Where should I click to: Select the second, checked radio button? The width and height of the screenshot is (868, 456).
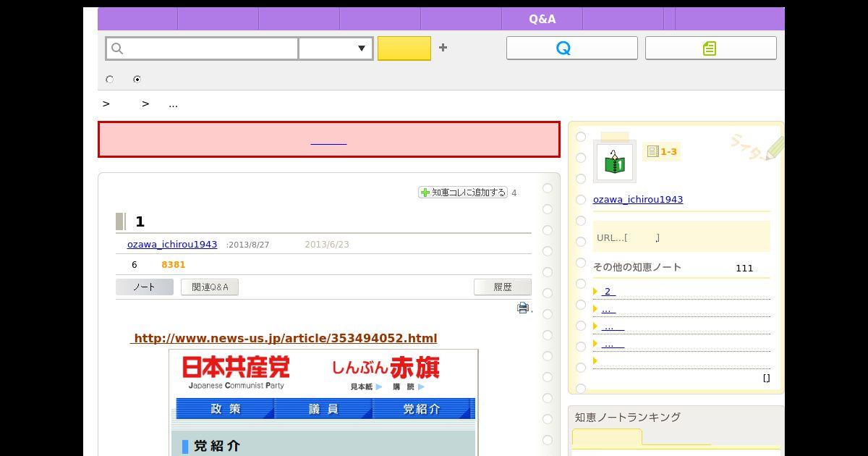click(137, 80)
